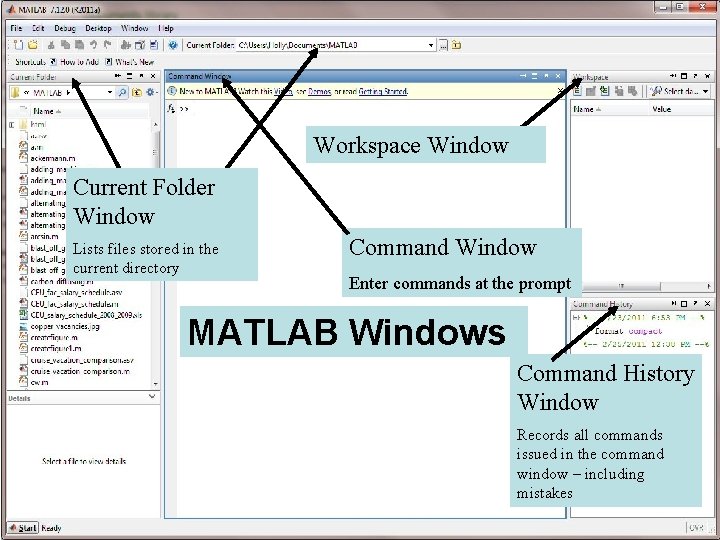Click Delete variable icon in Workspace toolbar
The width and height of the screenshot is (720, 540).
(x=633, y=91)
